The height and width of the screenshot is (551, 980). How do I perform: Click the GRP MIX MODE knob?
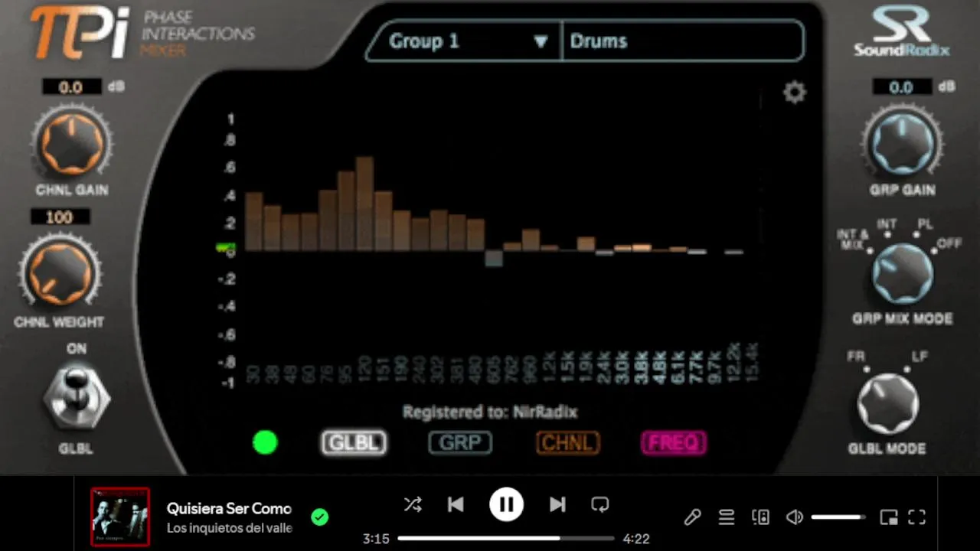[903, 274]
